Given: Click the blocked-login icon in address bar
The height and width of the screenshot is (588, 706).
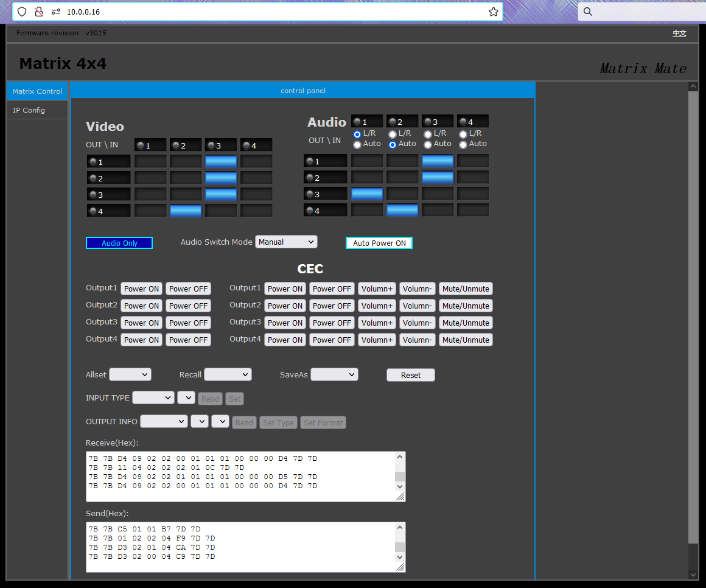Looking at the screenshot, I should coord(38,12).
